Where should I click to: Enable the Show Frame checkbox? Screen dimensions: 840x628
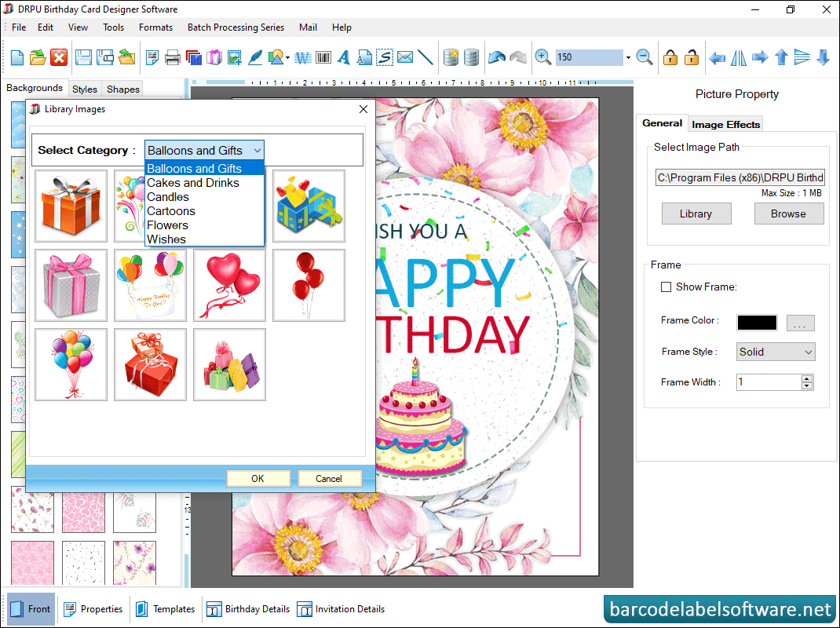coord(666,287)
